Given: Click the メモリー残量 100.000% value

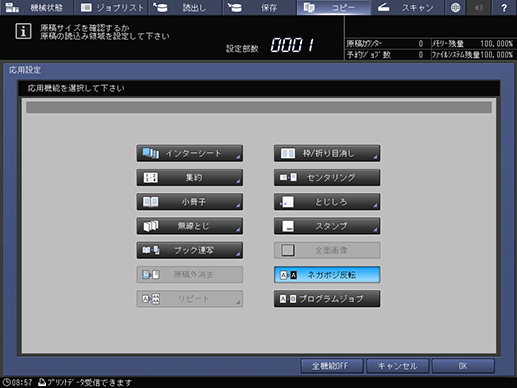Looking at the screenshot, I should click(x=496, y=44).
